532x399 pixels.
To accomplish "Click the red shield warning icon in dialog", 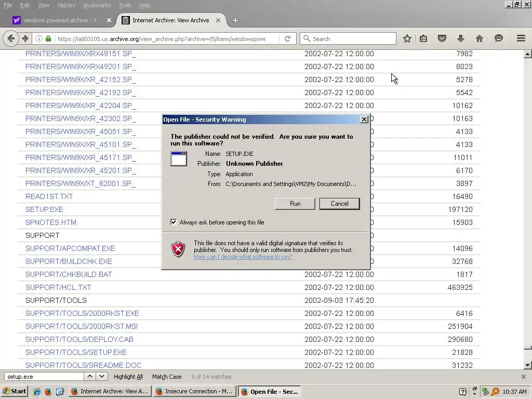I will (178, 249).
